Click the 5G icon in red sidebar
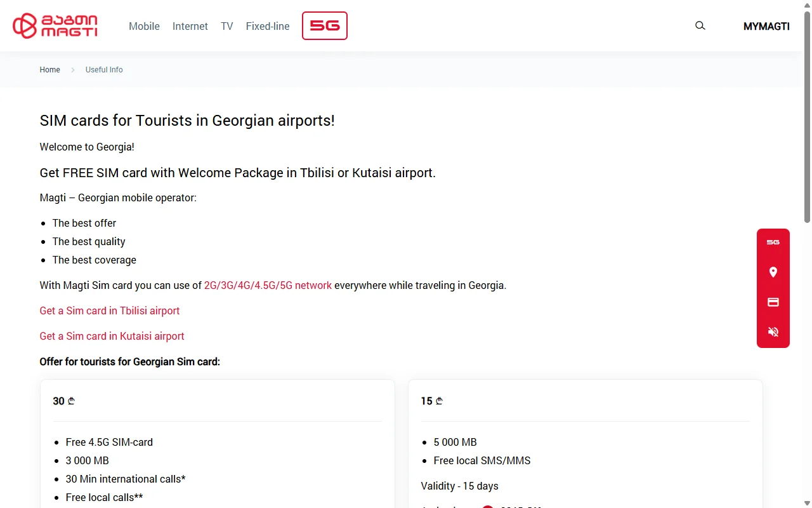812x508 pixels. pyautogui.click(x=773, y=242)
